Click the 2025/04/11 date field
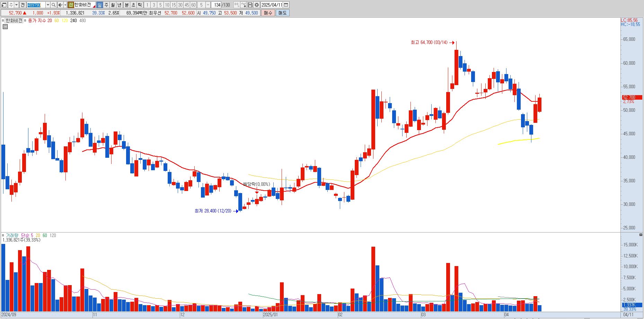 tap(272, 5)
